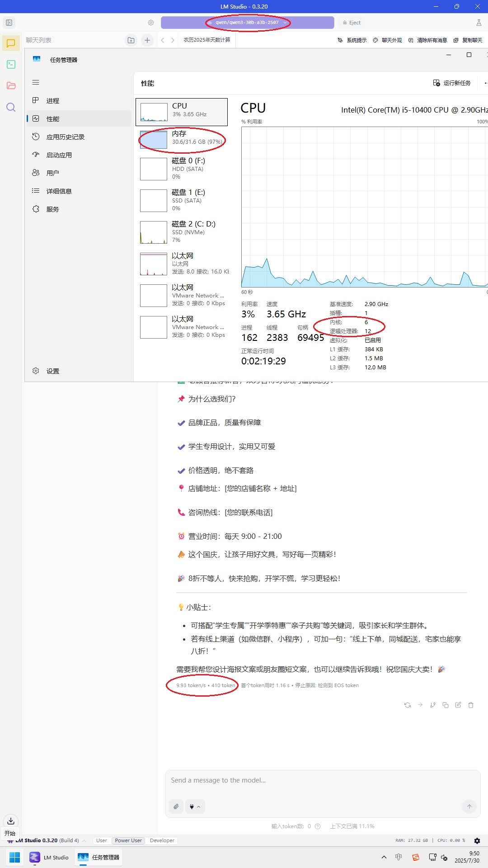Open the flask icon in LM Studio's top-right corner
The height and width of the screenshot is (868, 488).
[479, 23]
